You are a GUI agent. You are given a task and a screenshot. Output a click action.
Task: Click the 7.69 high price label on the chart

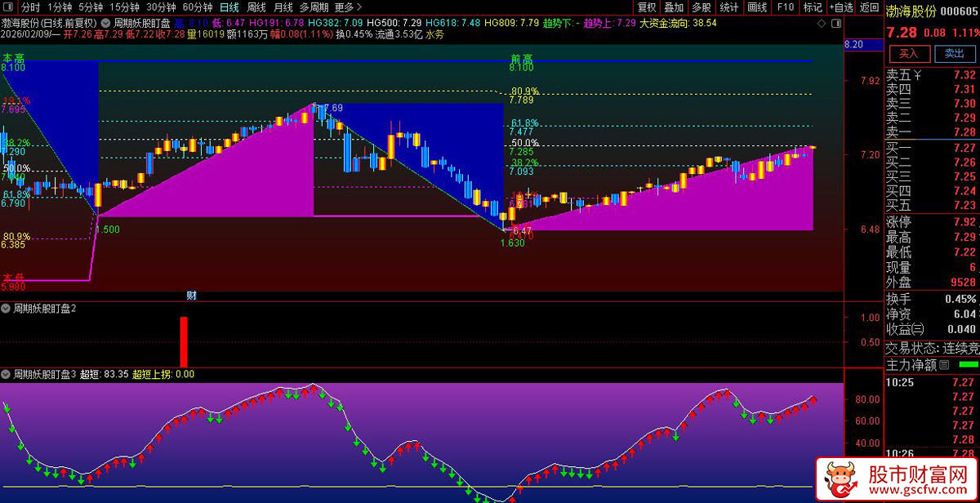coord(333,108)
